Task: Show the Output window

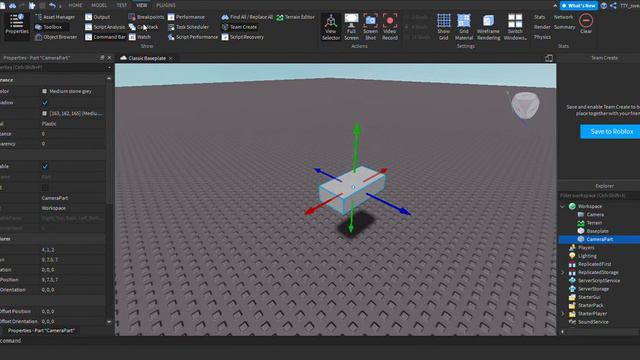Action: 98,17
